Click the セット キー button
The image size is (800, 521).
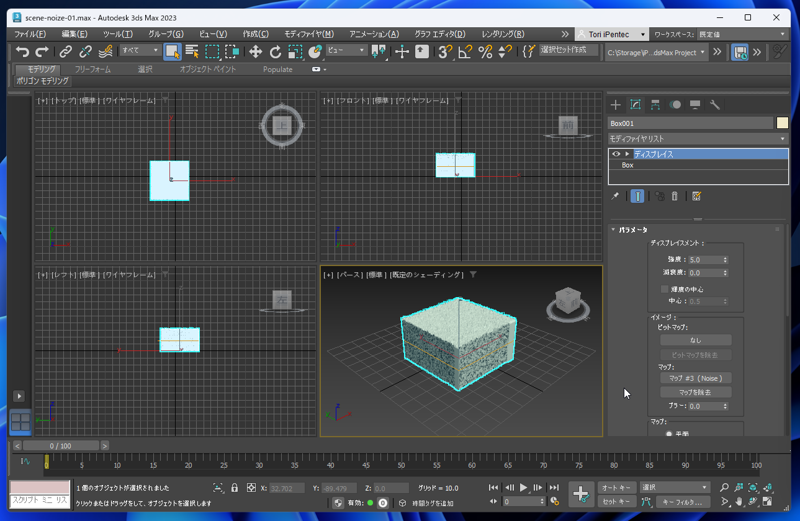coord(617,502)
